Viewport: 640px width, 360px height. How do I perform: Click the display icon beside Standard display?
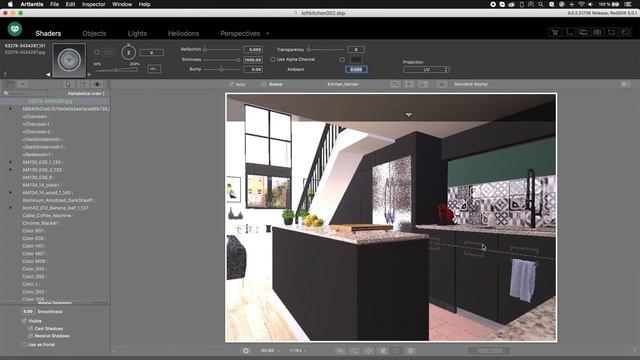442,84
